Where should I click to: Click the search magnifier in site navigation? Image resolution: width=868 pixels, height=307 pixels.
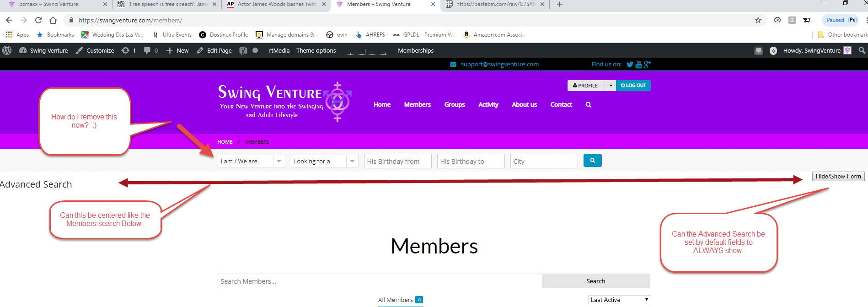[x=588, y=105]
